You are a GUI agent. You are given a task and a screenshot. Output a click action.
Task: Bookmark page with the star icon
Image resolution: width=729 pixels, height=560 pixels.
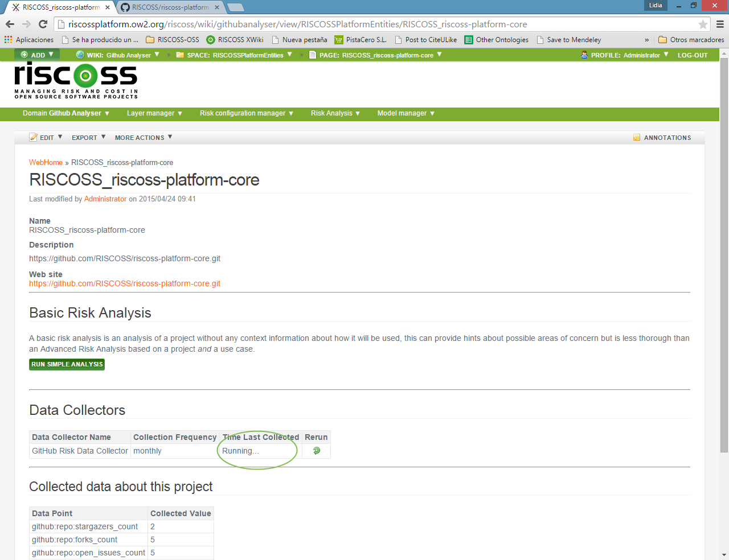coord(703,24)
